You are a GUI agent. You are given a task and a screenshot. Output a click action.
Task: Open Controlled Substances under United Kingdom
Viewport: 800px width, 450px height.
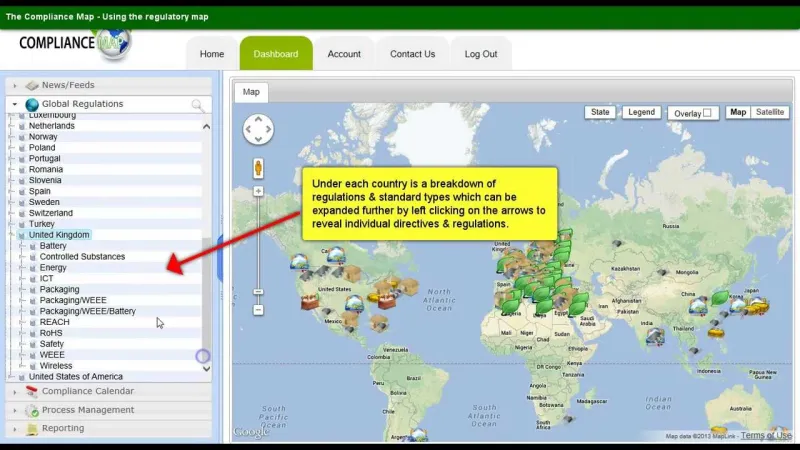(x=82, y=257)
